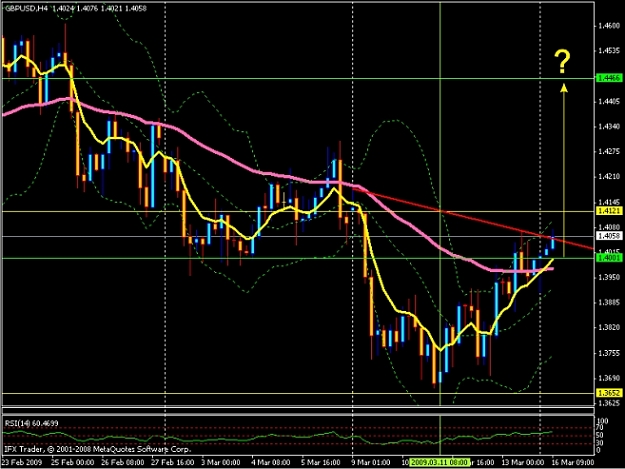Select the 1.3652 yellow price label
The height and width of the screenshot is (469, 625).
[x=609, y=393]
